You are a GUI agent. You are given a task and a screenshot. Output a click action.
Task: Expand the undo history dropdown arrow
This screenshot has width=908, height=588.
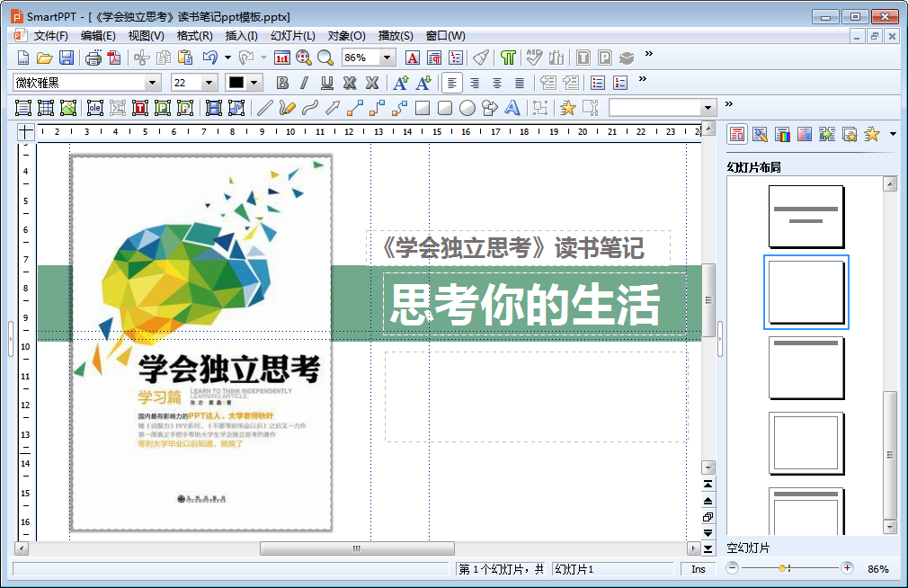pos(227,58)
